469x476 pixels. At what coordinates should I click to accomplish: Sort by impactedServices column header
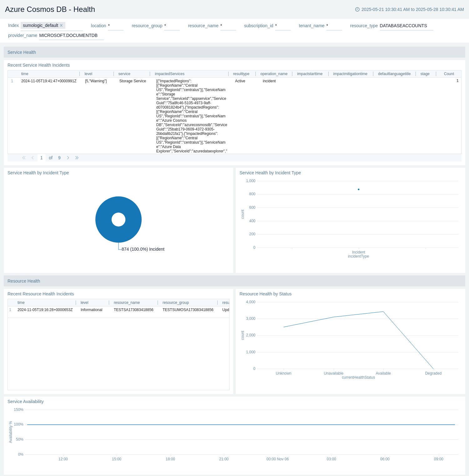pos(169,74)
